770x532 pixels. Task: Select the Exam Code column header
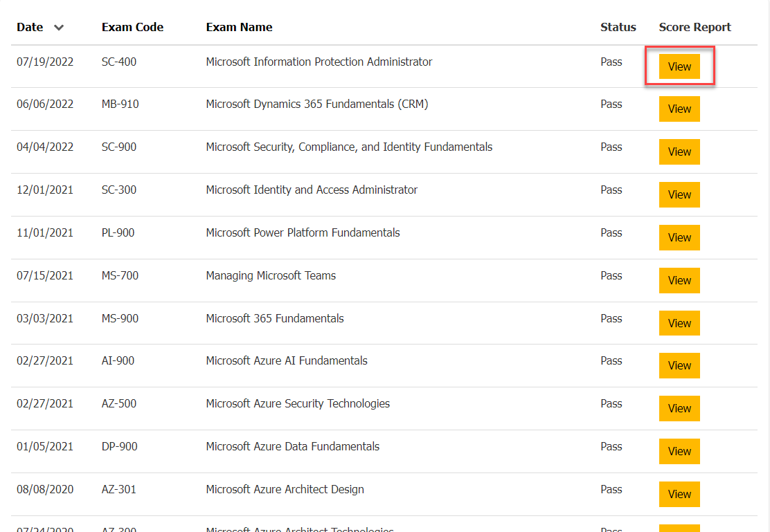132,27
